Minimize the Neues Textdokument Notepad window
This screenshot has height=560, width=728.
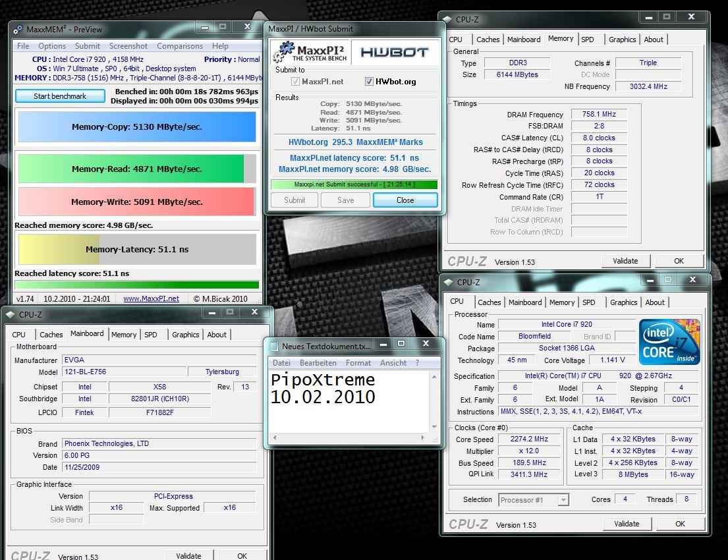click(x=383, y=344)
